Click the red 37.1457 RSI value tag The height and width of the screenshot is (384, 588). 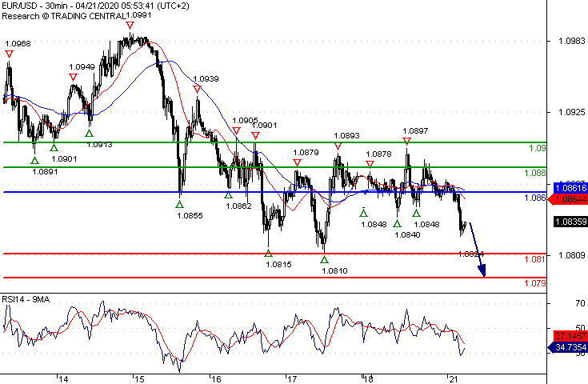click(x=569, y=336)
